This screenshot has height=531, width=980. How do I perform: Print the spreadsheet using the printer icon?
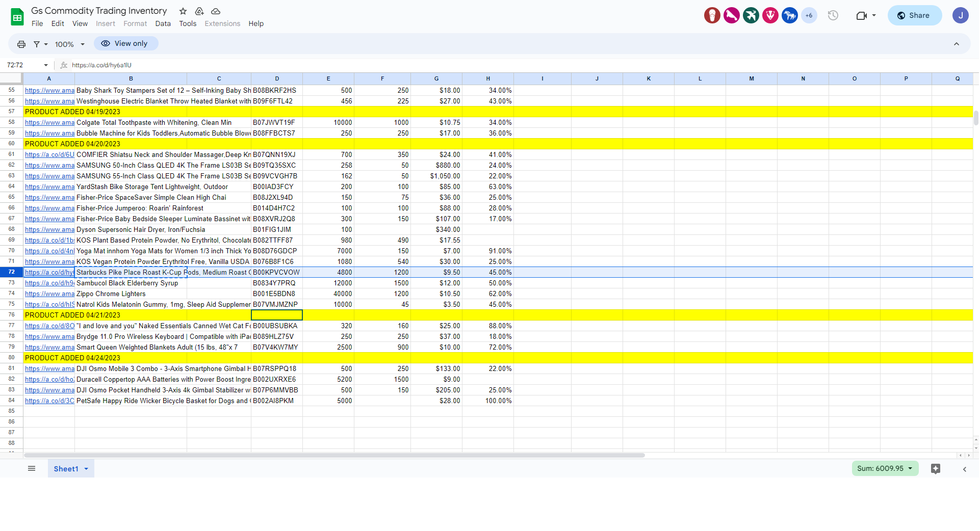[21, 44]
